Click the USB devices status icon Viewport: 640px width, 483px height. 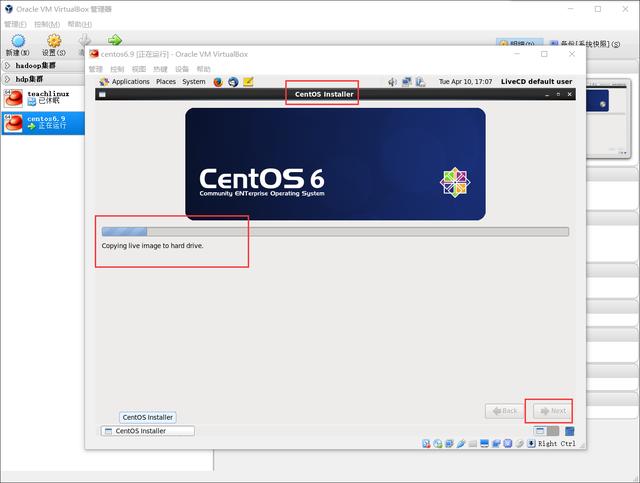[461, 443]
